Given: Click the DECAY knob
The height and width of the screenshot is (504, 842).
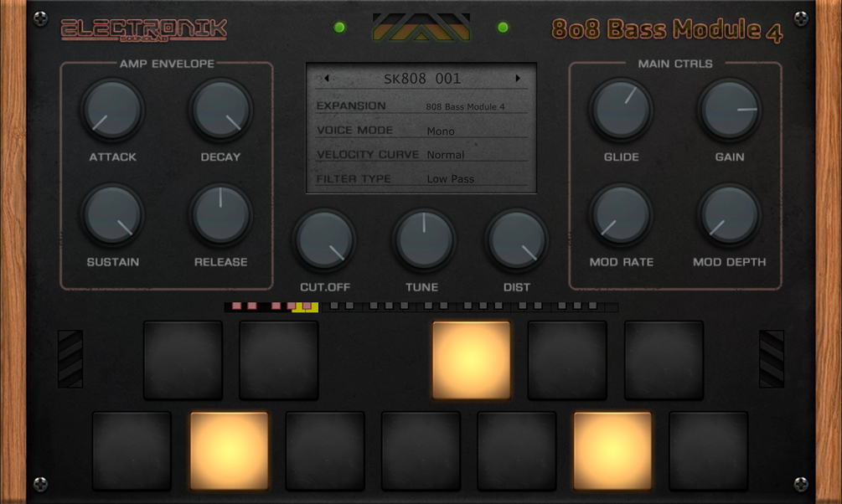Looking at the screenshot, I should (220, 110).
